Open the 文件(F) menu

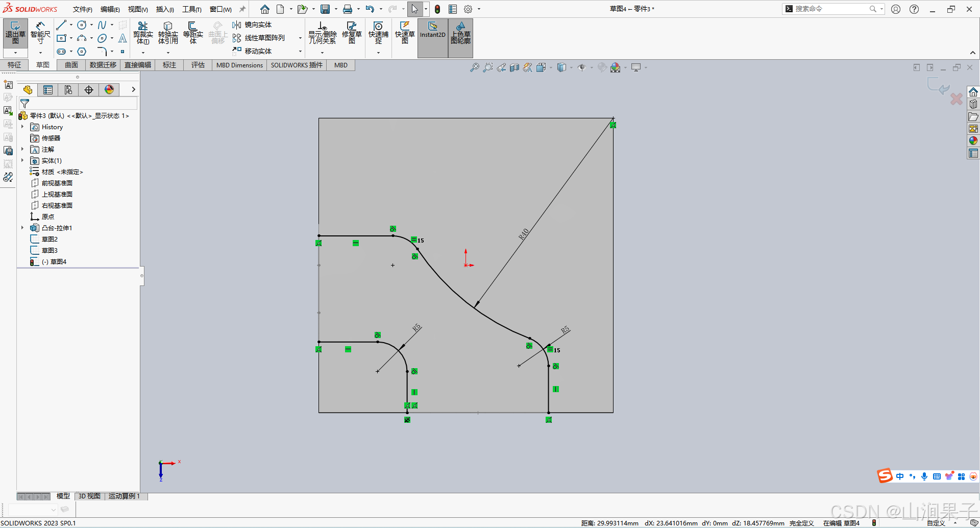click(83, 9)
